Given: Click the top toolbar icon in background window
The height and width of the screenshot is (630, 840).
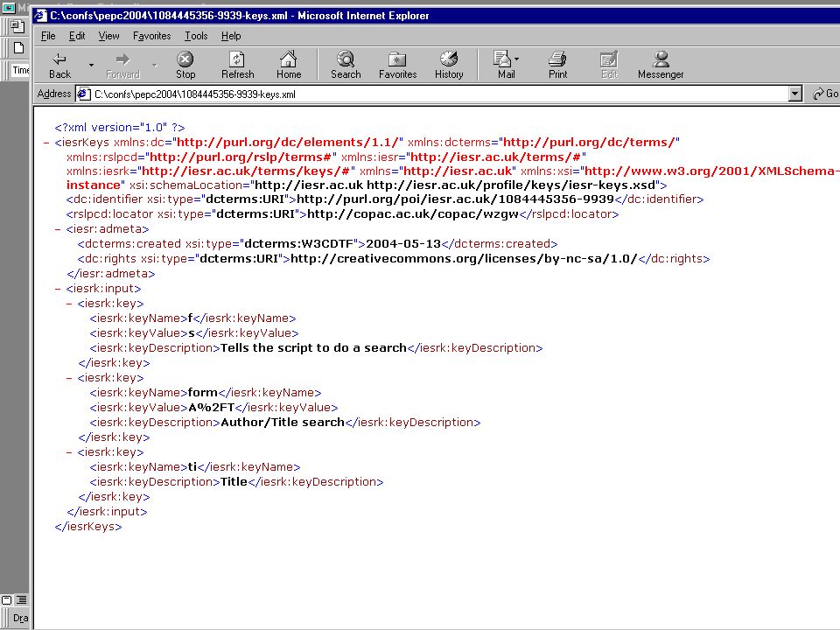Looking at the screenshot, I should click(x=18, y=25).
